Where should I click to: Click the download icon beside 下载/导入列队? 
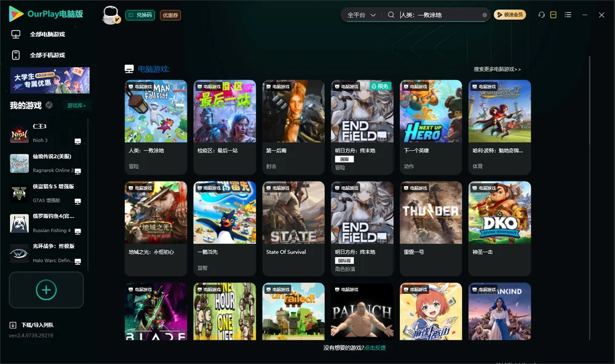tap(13, 325)
